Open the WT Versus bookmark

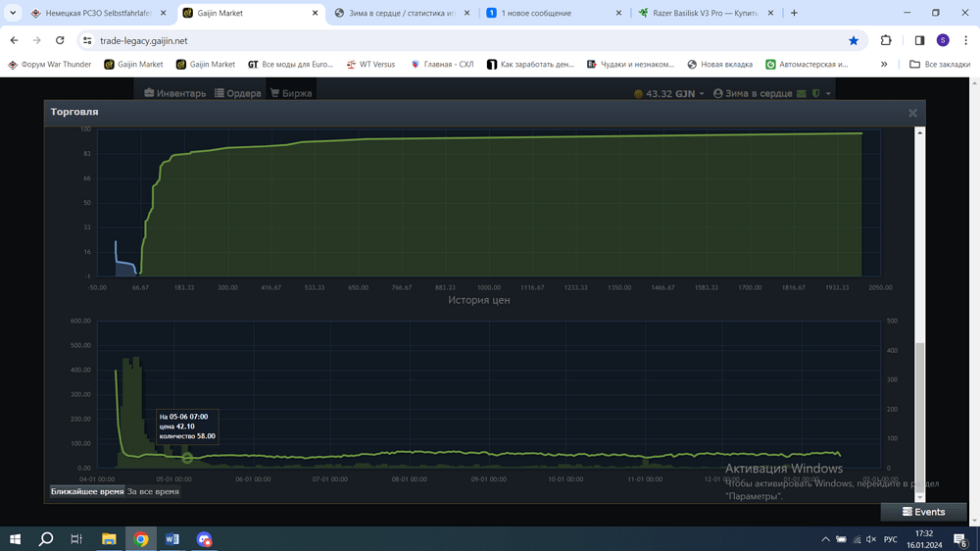coord(370,65)
